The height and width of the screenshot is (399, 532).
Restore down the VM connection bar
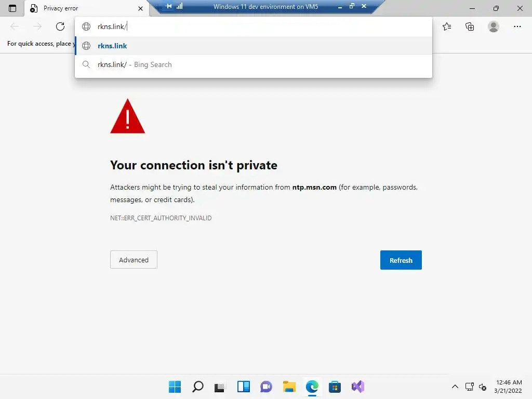coord(352,6)
